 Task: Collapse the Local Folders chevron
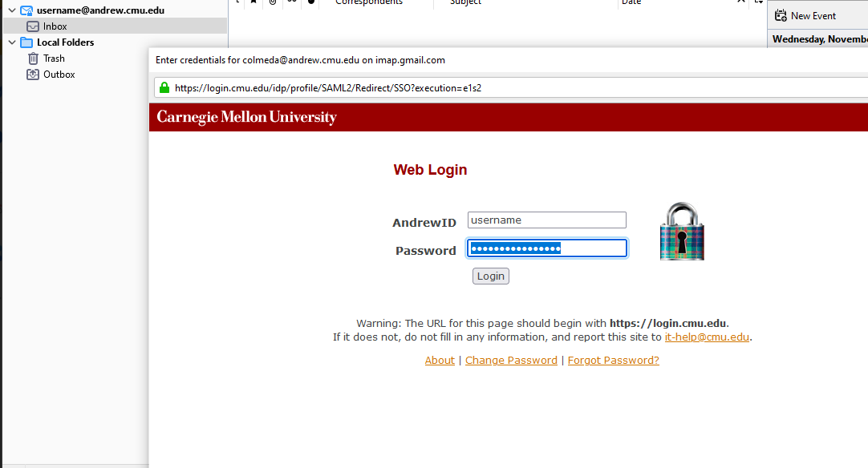pos(11,42)
